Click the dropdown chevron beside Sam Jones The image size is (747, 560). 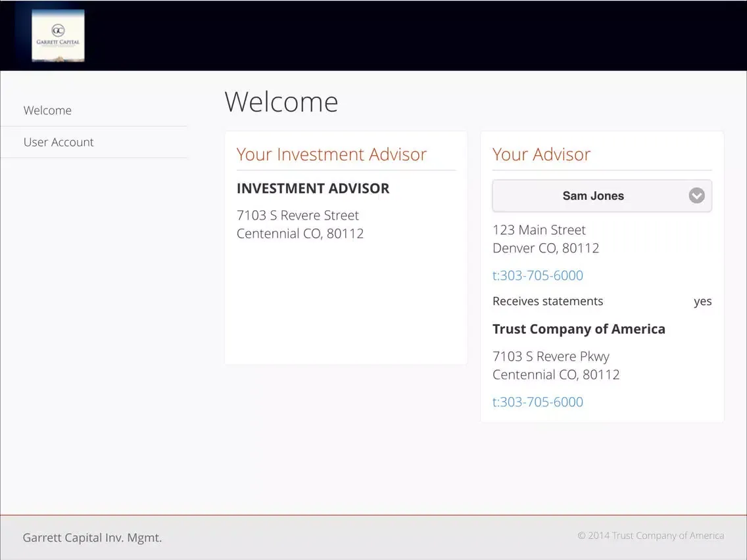click(696, 196)
